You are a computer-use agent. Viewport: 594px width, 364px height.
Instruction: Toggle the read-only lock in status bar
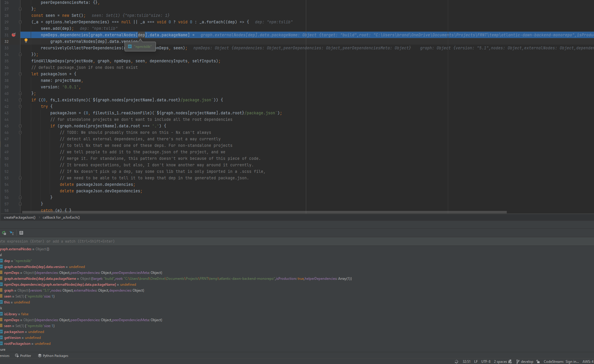pyautogui.click(x=538, y=361)
